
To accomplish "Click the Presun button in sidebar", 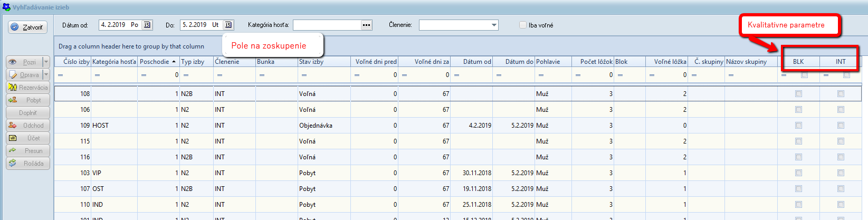I will pos(28,151).
